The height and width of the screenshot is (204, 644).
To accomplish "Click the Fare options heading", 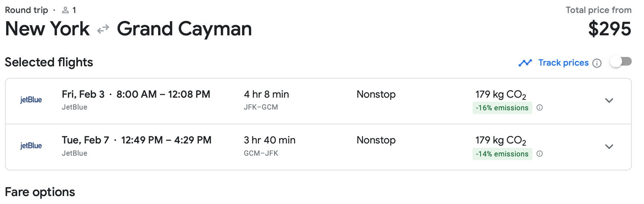I will tap(40, 192).
